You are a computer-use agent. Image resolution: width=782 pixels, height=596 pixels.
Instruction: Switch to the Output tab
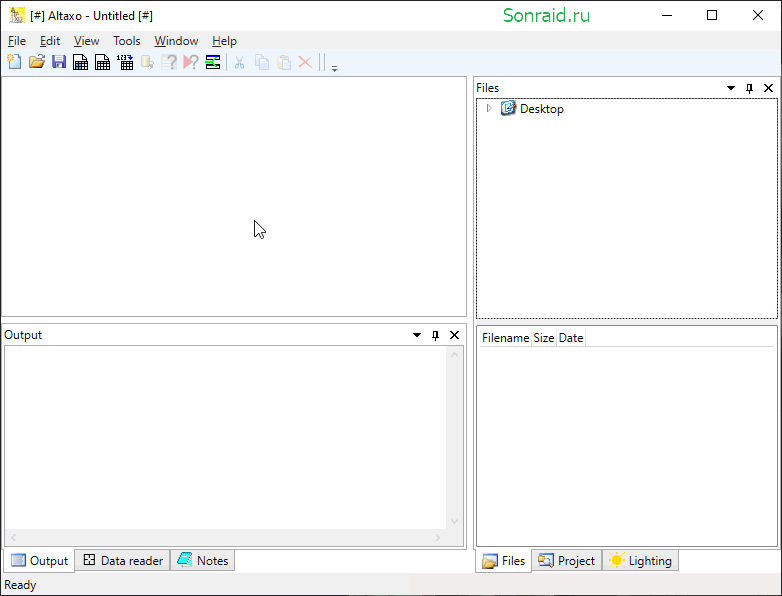pos(39,561)
